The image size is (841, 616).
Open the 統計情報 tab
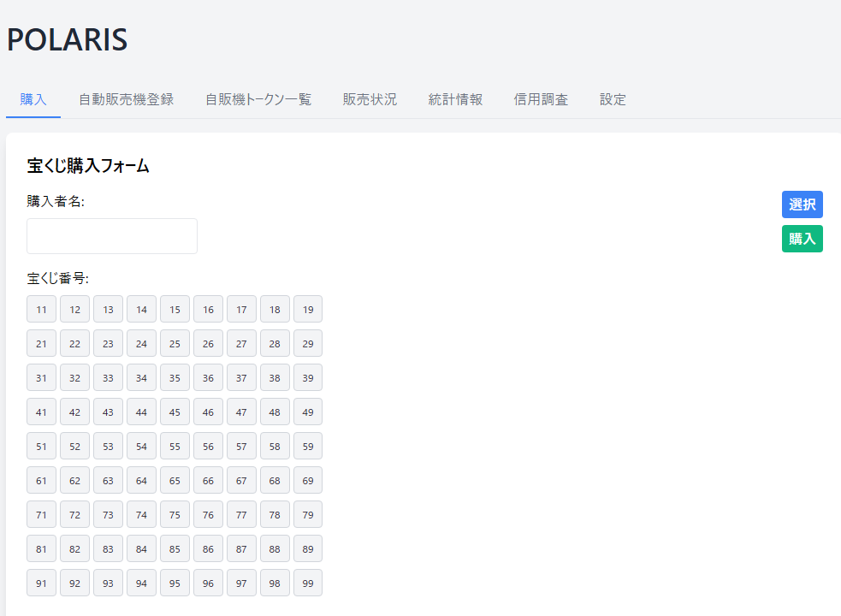pos(455,99)
